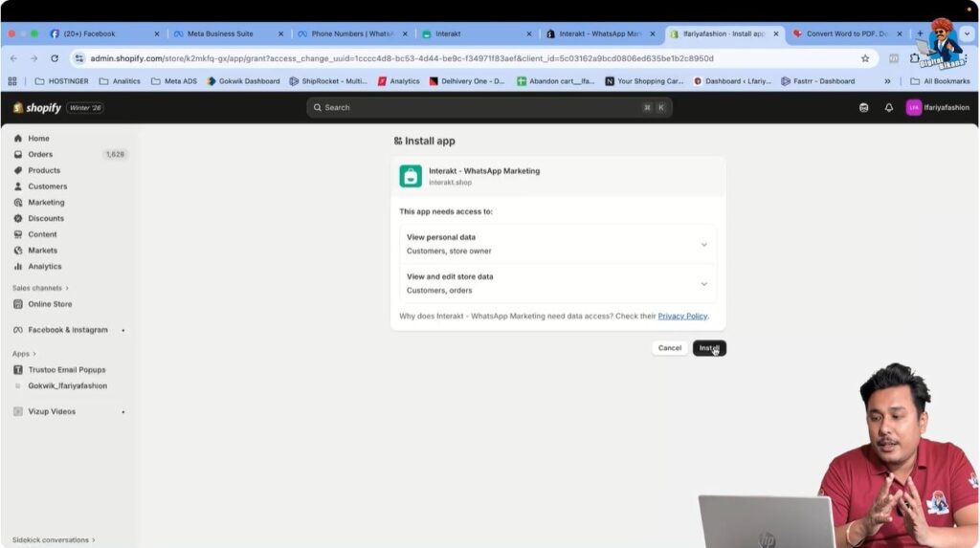Switch to Interakt - WhatsApp Marketing tab
980x548 pixels.
click(599, 33)
